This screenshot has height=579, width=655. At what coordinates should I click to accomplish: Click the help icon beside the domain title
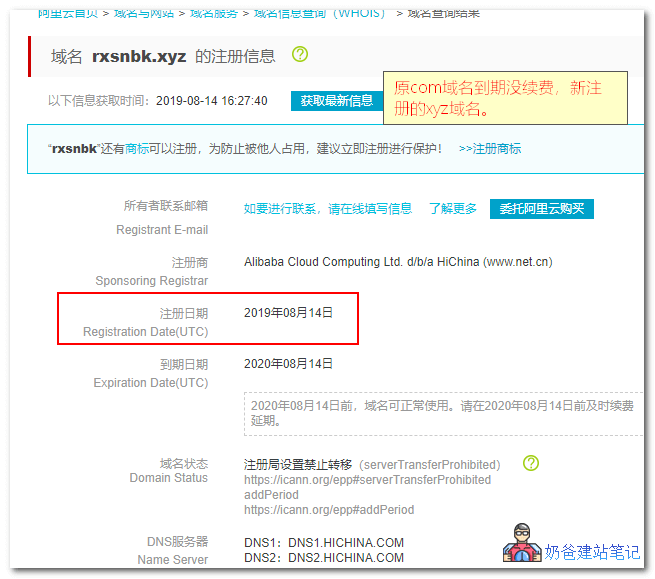[x=300, y=54]
